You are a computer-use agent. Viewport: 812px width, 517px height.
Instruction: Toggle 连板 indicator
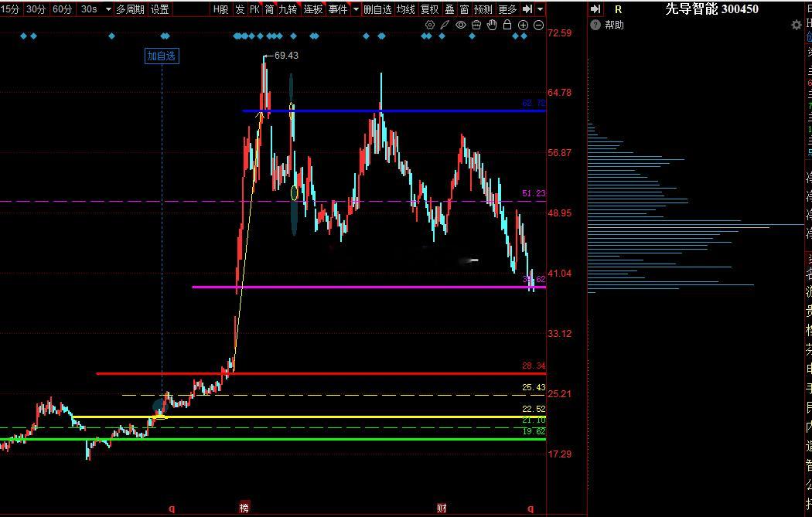[x=312, y=9]
